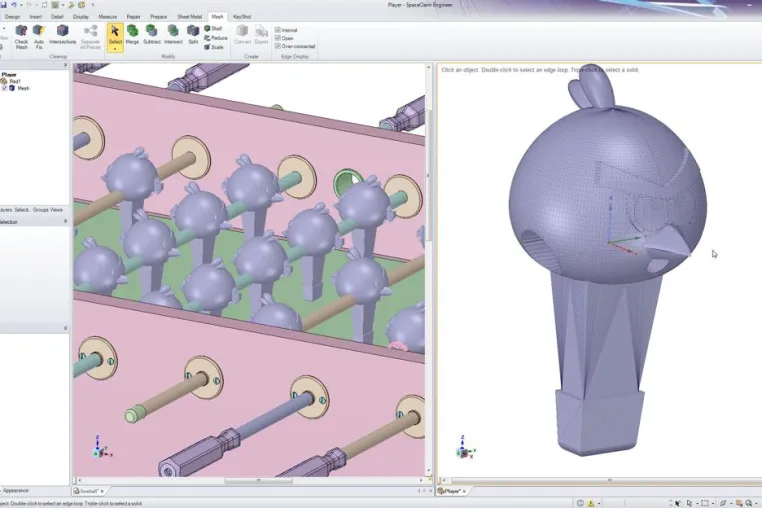Viewport: 762px width, 508px height.
Task: Click the zoom magnifier icon in status bar
Action: (x=749, y=503)
